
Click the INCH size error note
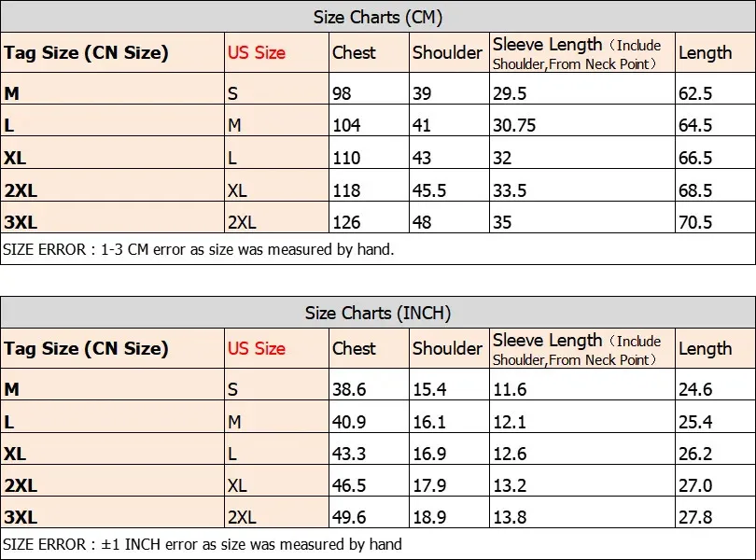click(x=202, y=544)
